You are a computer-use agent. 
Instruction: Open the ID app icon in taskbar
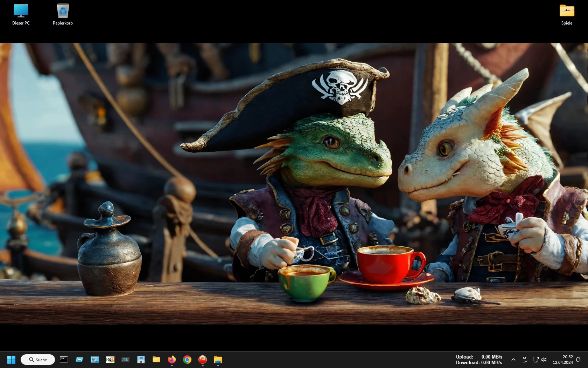141,360
